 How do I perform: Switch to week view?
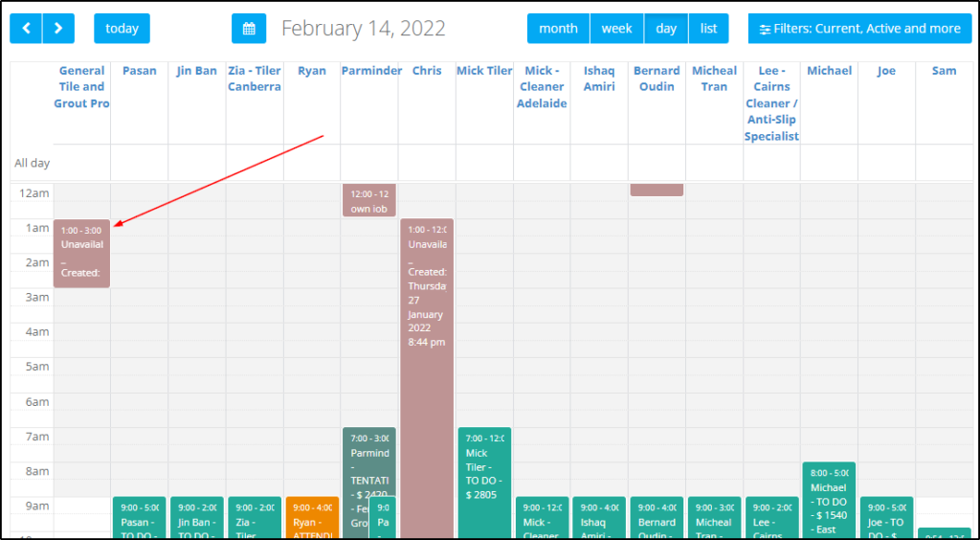pyautogui.click(x=616, y=29)
